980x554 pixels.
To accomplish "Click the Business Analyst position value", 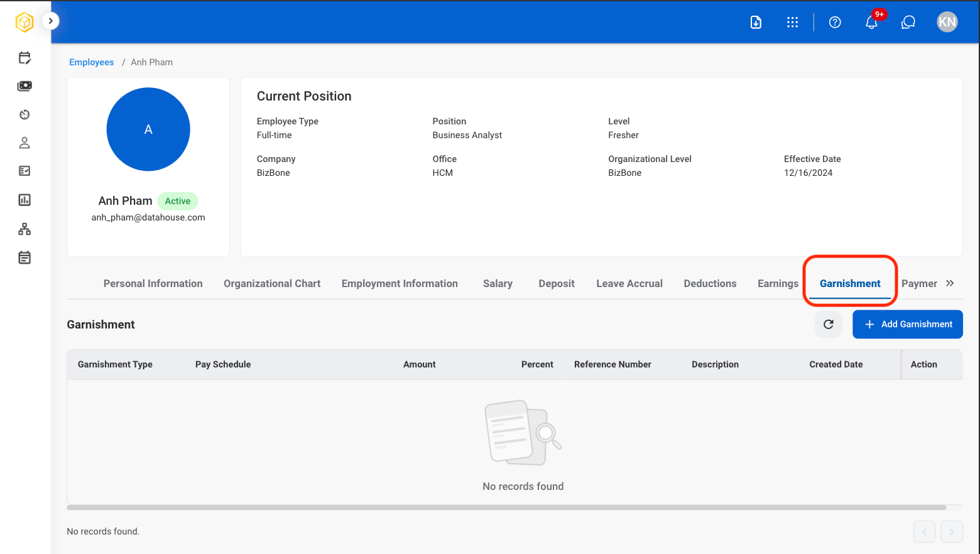I will [467, 135].
